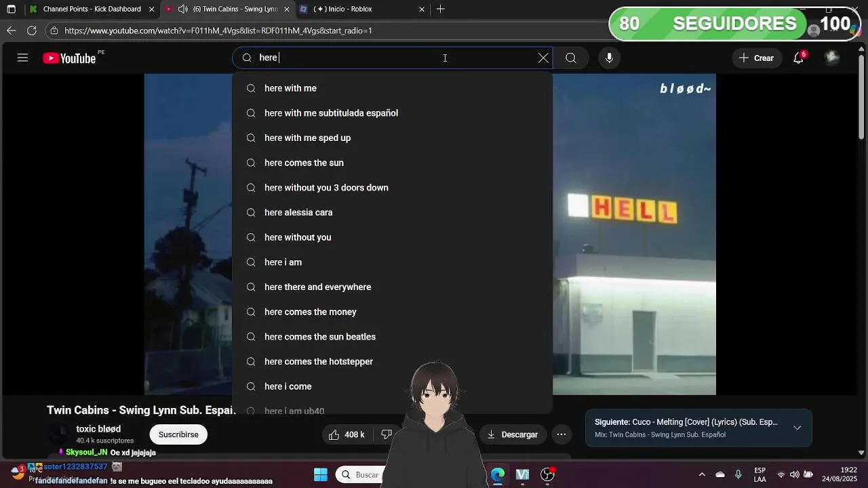Open the toxic bløød channel avatar
868x488 pixels.
click(x=59, y=434)
